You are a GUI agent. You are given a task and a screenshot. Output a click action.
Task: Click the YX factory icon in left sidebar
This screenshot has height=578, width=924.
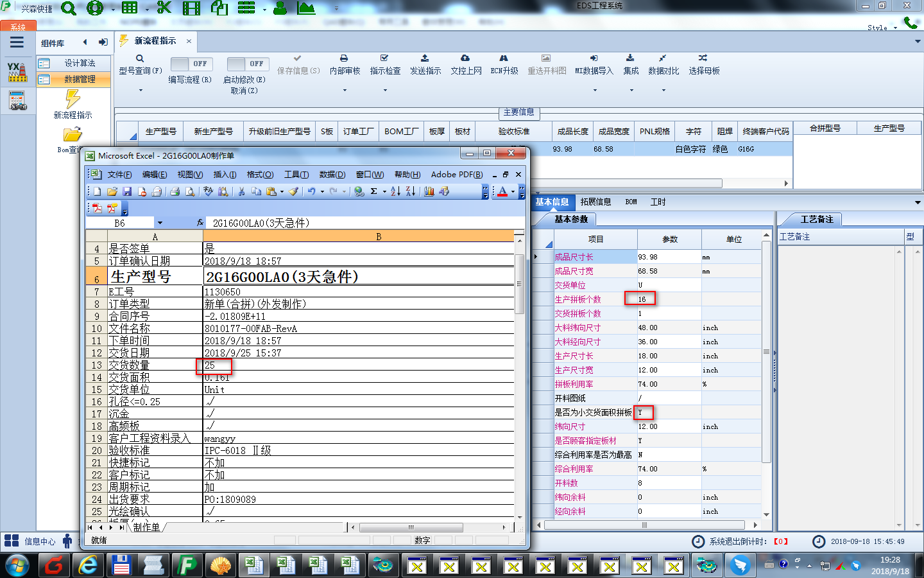coord(17,72)
